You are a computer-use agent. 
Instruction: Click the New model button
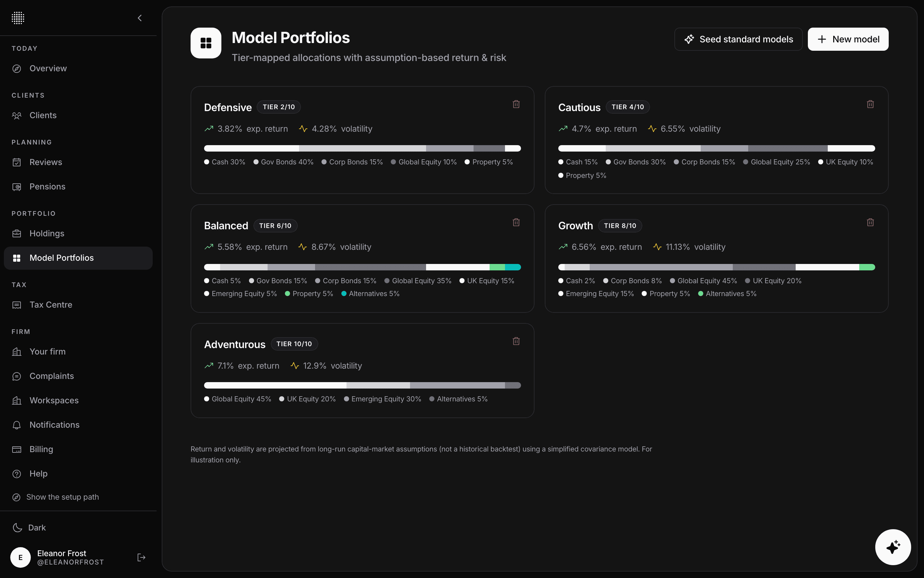coord(848,39)
